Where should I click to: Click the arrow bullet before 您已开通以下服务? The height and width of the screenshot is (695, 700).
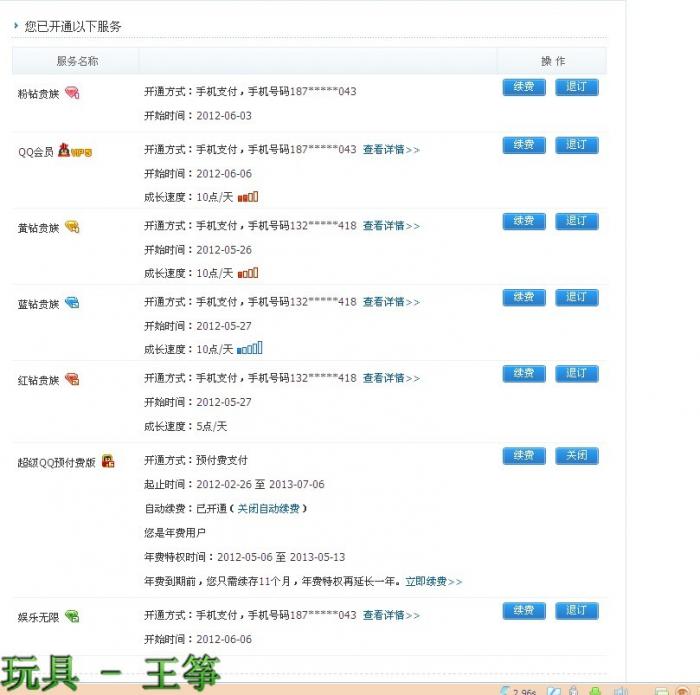(17, 25)
